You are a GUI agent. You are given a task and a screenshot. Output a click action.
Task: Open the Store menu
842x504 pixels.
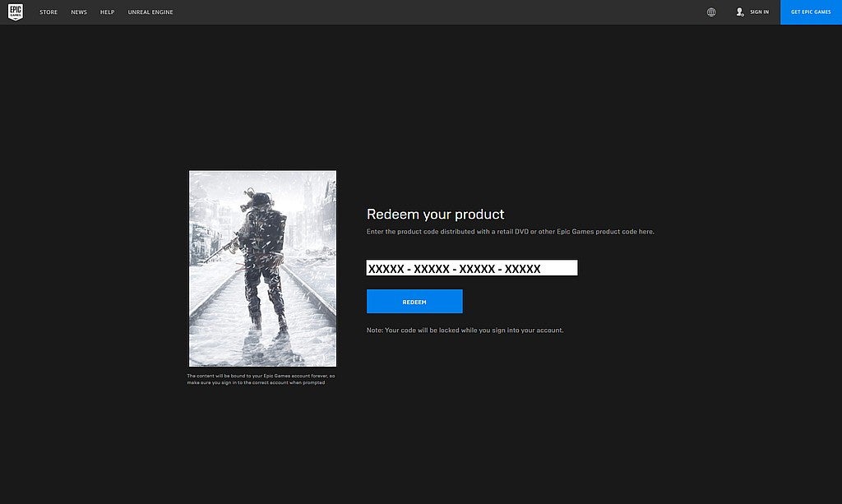[49, 12]
